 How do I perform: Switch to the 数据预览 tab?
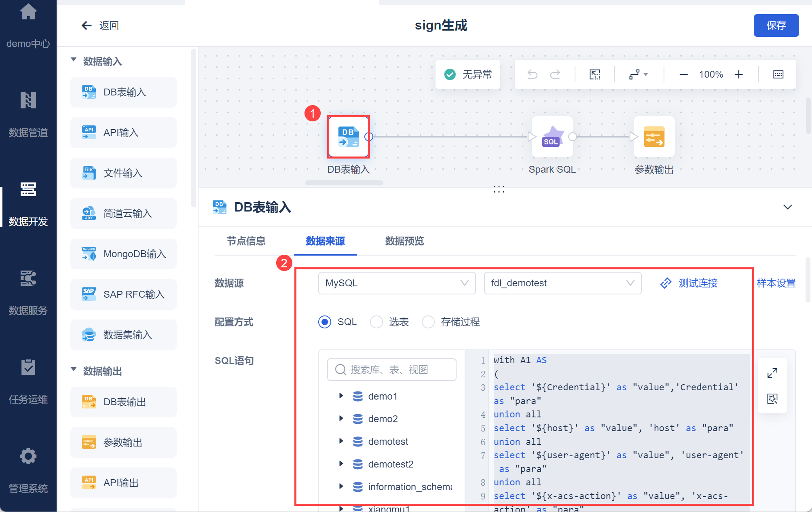pyautogui.click(x=404, y=241)
